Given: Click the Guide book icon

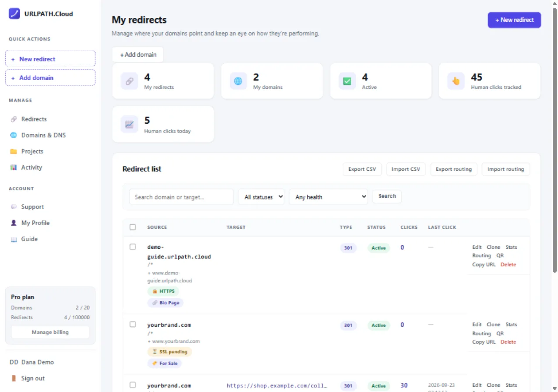Looking at the screenshot, I should click(x=14, y=239).
